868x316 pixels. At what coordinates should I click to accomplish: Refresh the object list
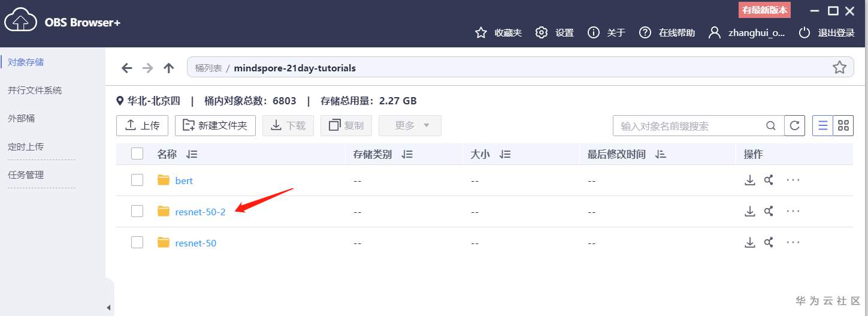[795, 126]
